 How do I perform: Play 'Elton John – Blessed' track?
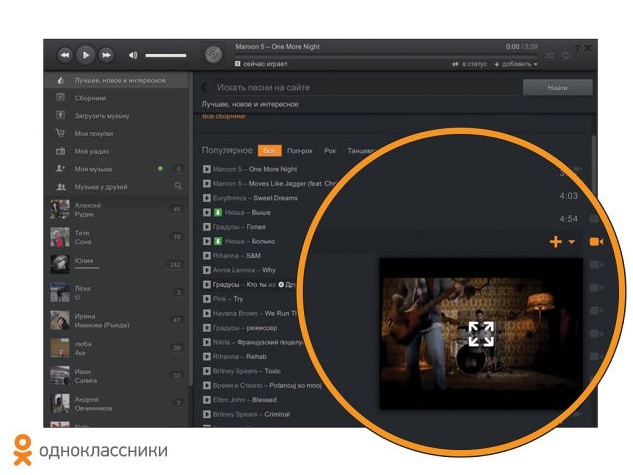207,400
